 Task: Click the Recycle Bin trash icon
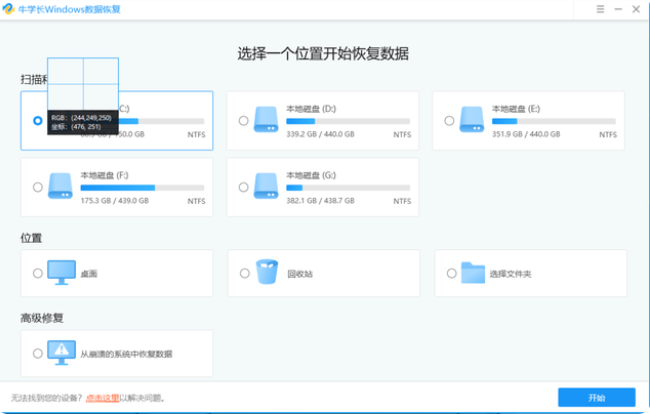point(267,272)
